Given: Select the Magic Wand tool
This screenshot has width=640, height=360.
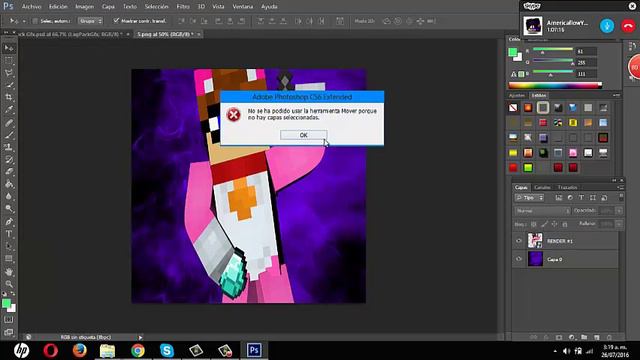Looking at the screenshot, I should tap(9, 85).
